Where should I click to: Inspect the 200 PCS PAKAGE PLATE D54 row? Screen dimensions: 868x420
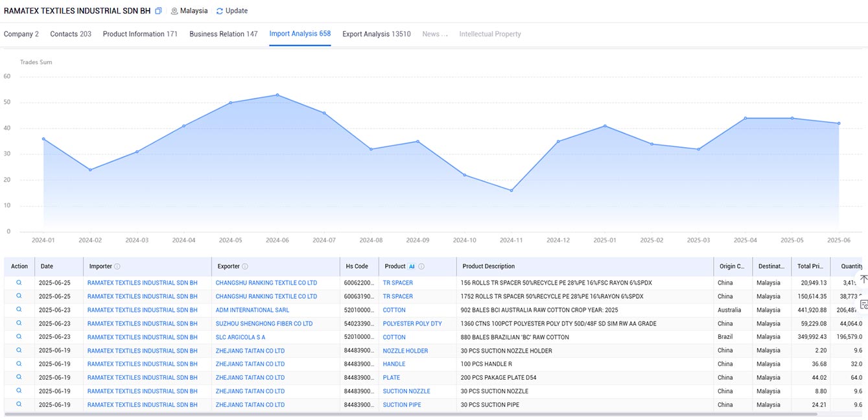19,377
